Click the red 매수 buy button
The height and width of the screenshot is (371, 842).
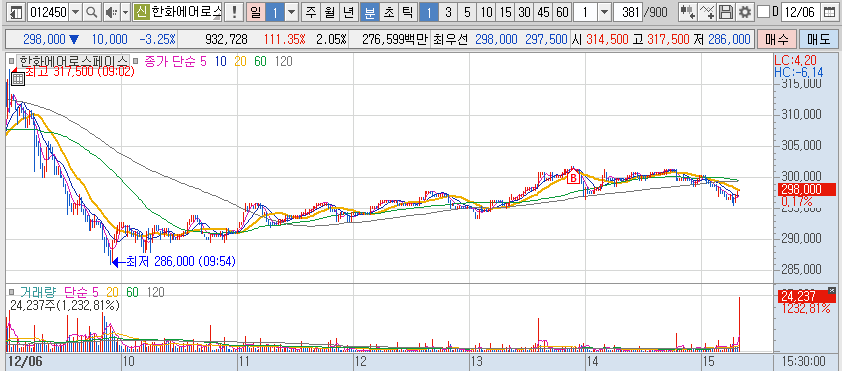776,39
